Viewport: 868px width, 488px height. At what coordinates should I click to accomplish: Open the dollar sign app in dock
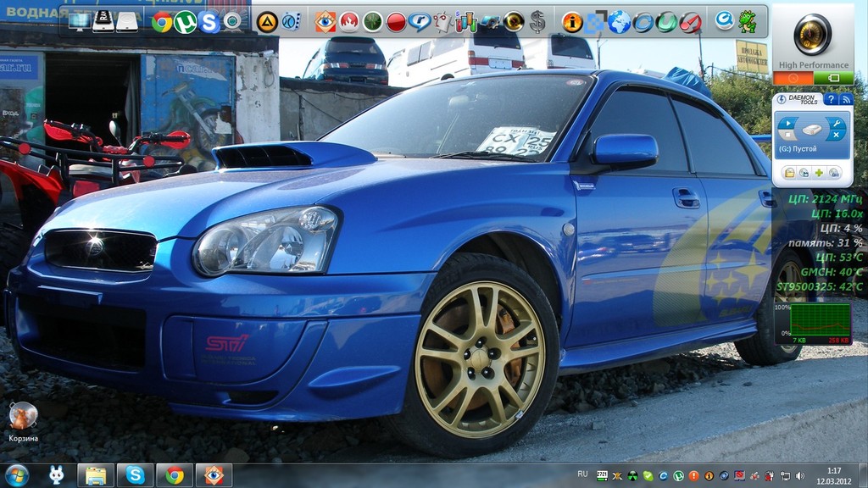[x=537, y=22]
